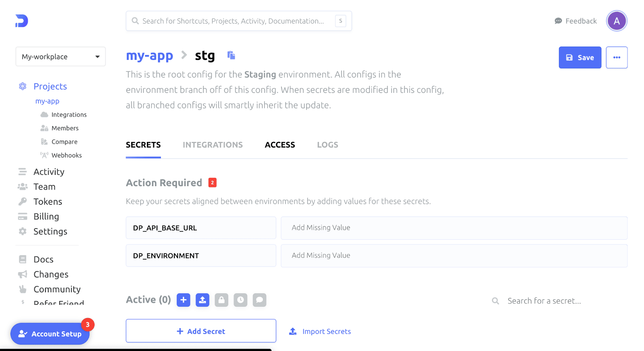The width and height of the screenshot is (644, 351).
Task: Click the blue plus icon next to Active
Action: pyautogui.click(x=183, y=300)
